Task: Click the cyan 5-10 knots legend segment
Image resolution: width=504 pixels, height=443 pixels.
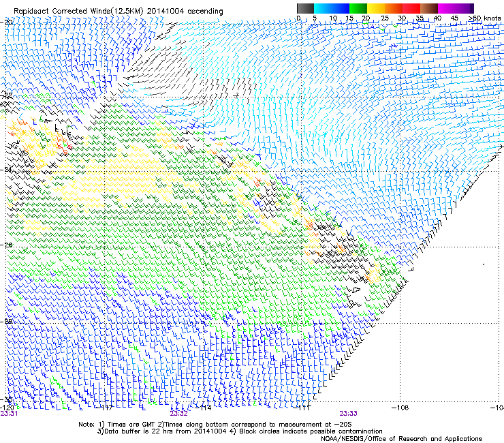Action: tap(323, 8)
